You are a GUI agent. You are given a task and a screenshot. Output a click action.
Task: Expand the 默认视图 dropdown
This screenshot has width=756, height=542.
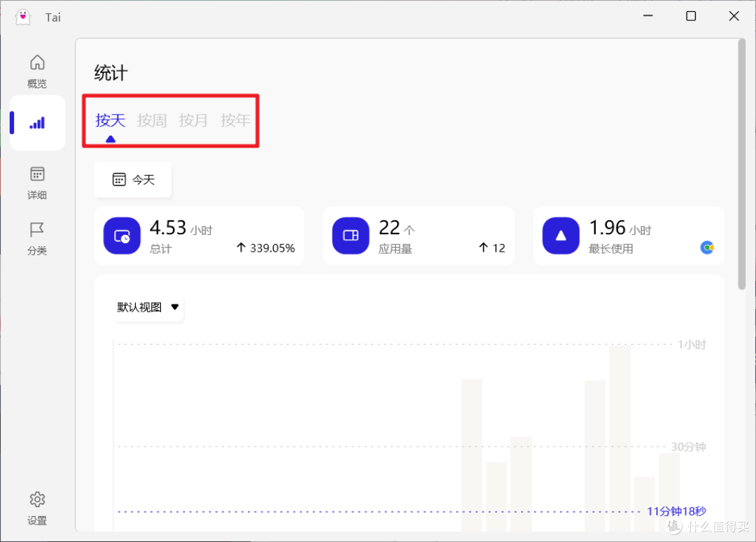coord(148,308)
